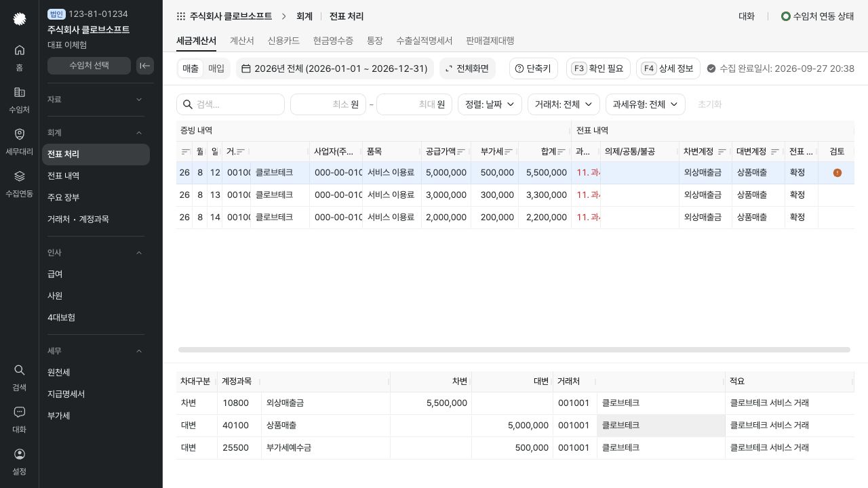868x488 pixels.
Task: Open 거래처: 전체 dropdown
Action: [x=564, y=104]
